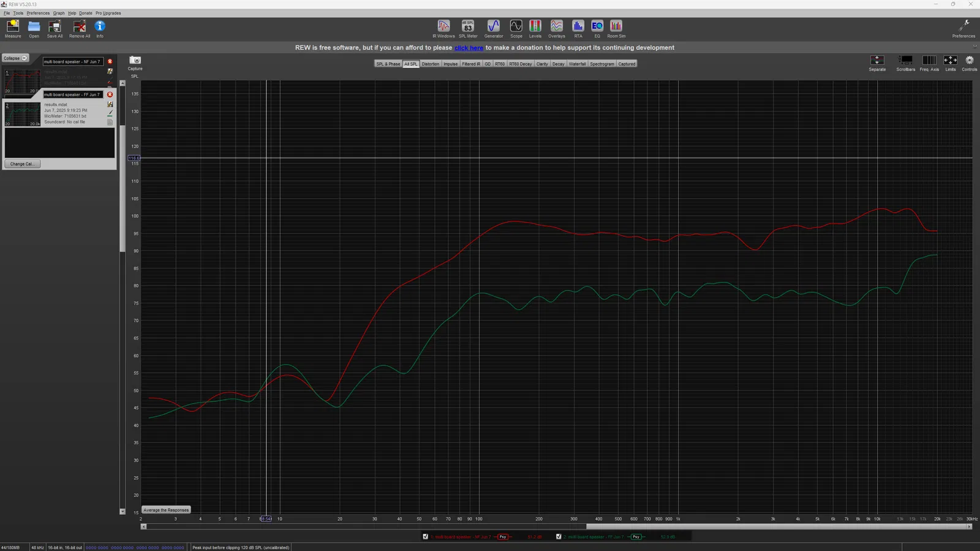Start a new measurement with Measure
980x551 pixels.
point(13,29)
